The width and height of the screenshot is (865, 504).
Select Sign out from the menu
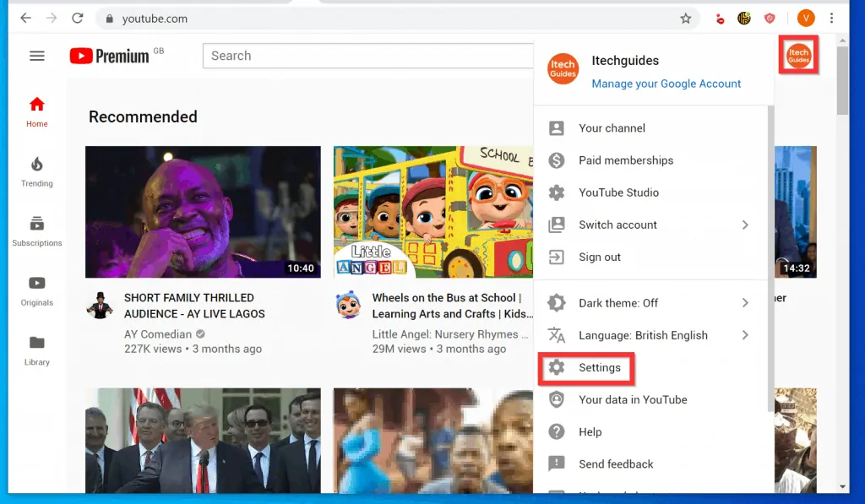[599, 257]
